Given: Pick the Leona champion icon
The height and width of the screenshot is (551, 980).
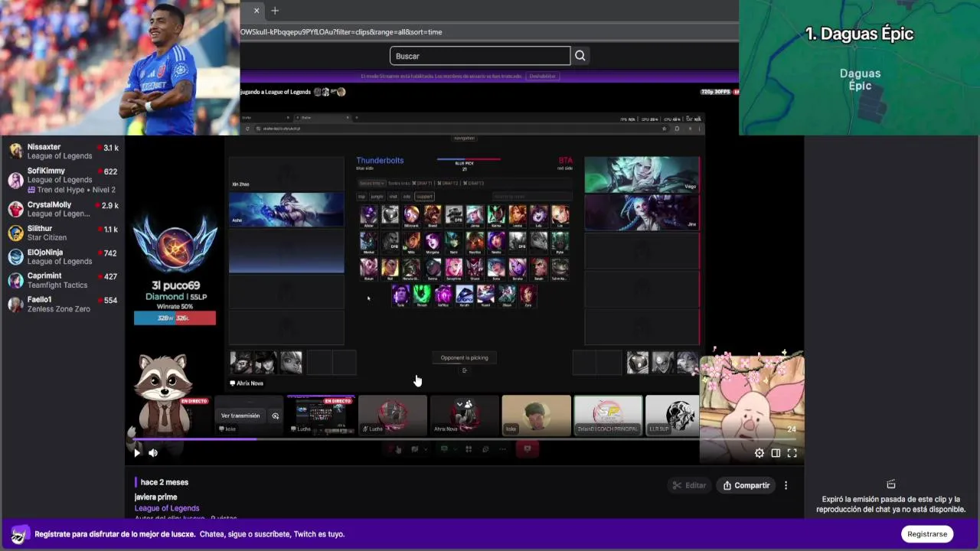Looking at the screenshot, I should 518,215.
